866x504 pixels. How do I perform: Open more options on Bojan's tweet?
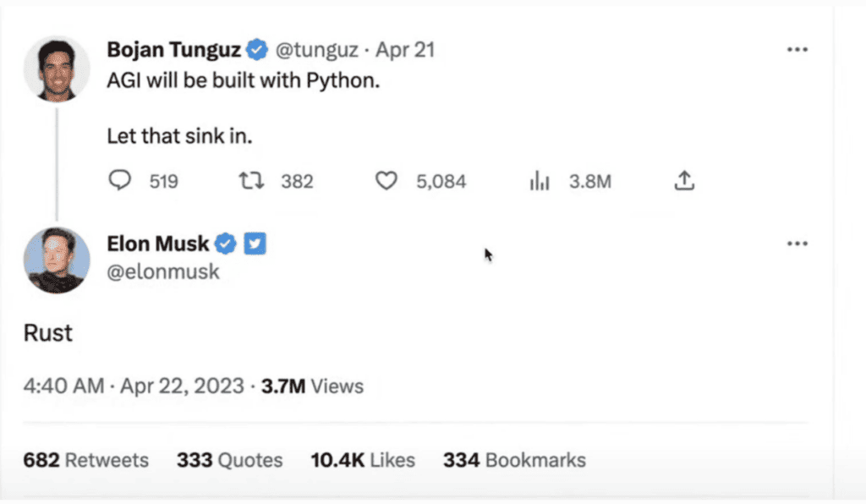[x=797, y=50]
